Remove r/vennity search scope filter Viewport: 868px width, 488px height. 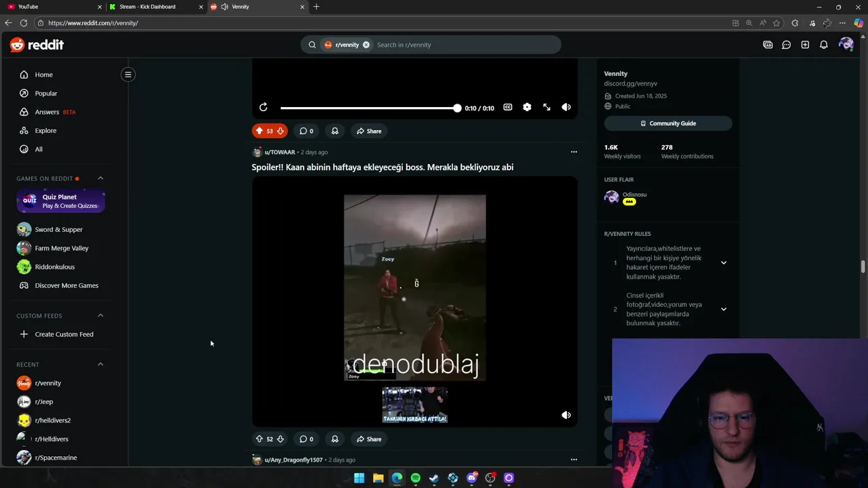366,45
